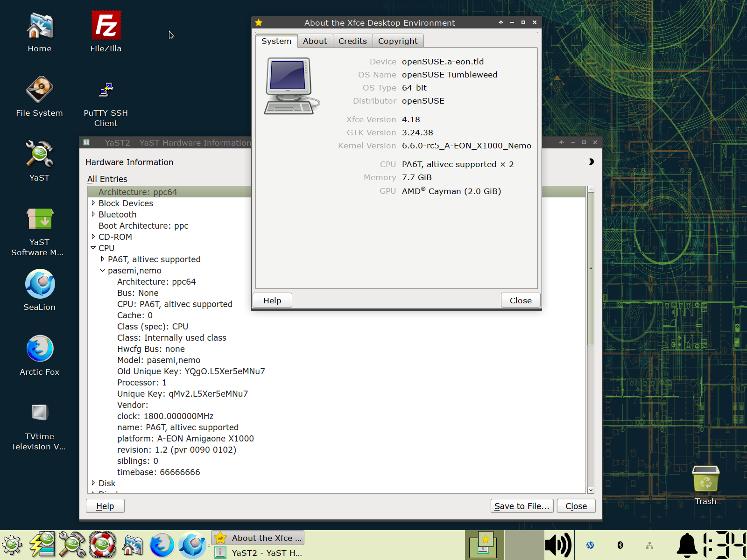This screenshot has width=747, height=560.
Task: Click Save to File button
Action: (x=522, y=506)
